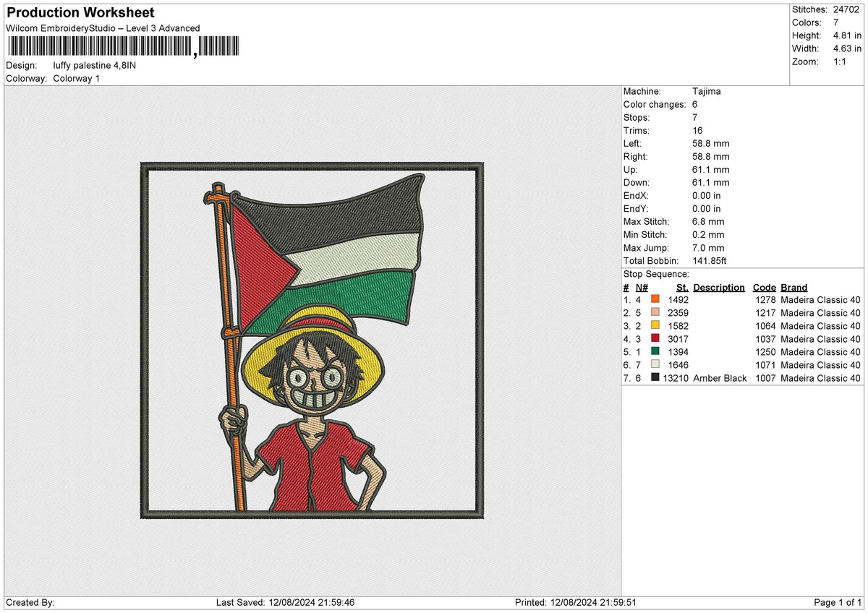Click the black swatch for thread 1007
Viewport: 868px width, 613px height.
[655, 378]
